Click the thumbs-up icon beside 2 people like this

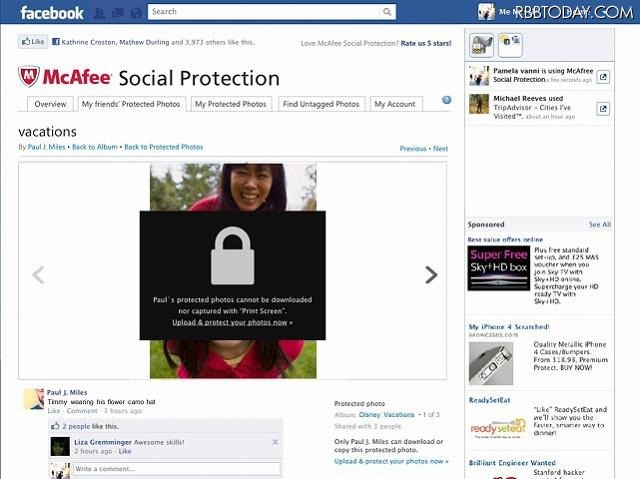tap(55, 426)
